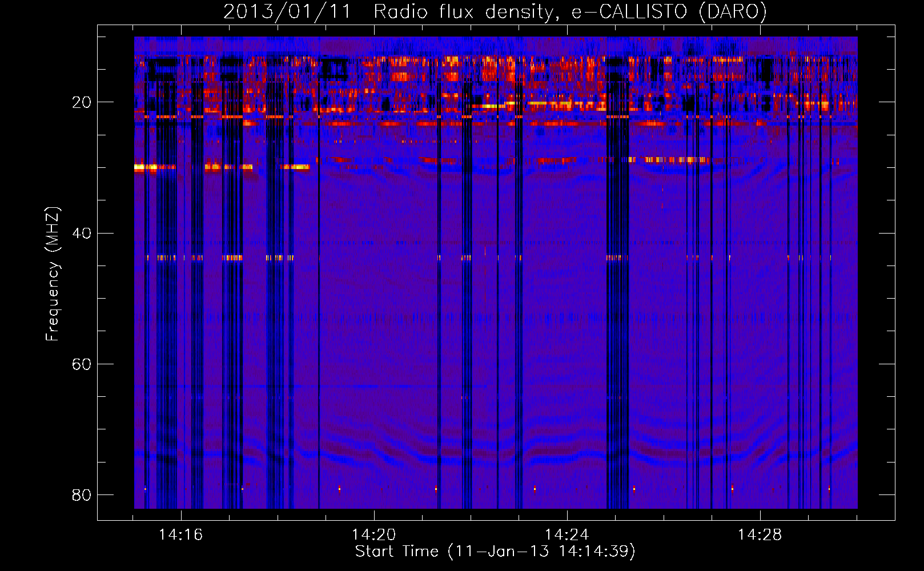Click the '14:28' time tick label
Image resolution: width=924 pixels, height=571 pixels.
pyautogui.click(x=760, y=535)
